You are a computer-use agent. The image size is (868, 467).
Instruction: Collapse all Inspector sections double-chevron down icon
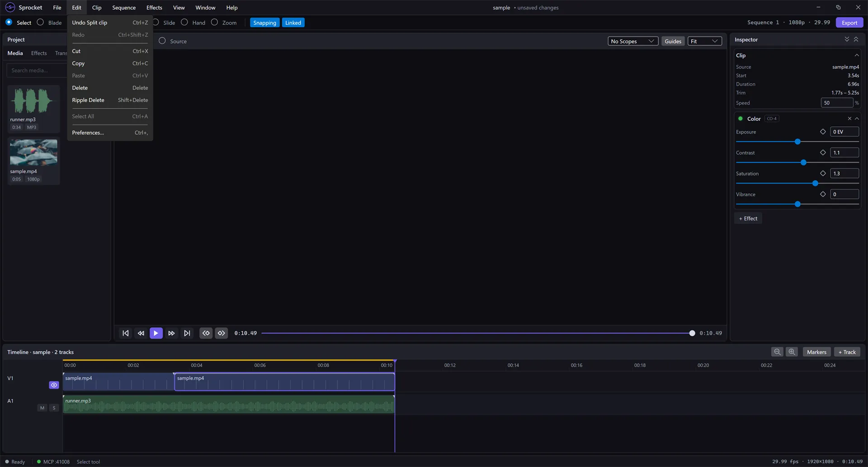pyautogui.click(x=847, y=39)
